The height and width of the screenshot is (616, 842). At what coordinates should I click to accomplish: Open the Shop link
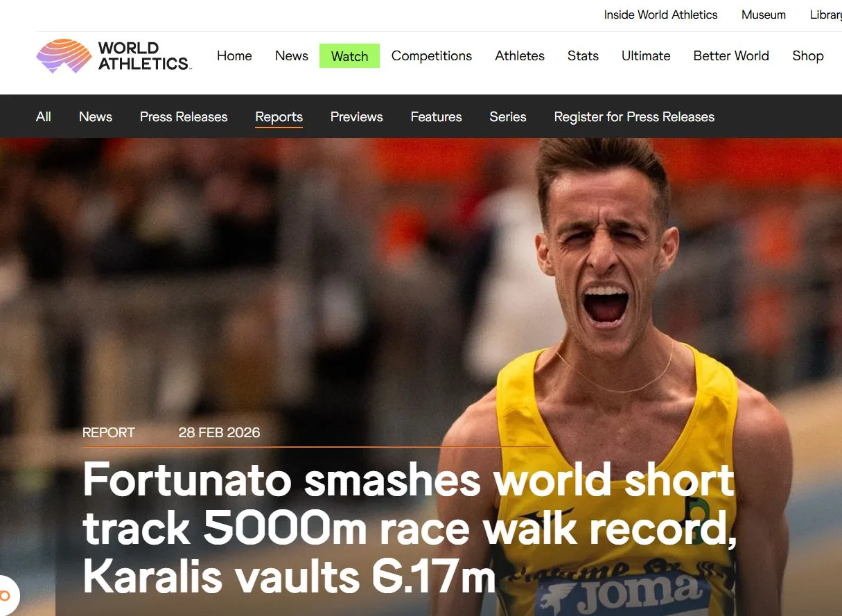[x=808, y=56]
